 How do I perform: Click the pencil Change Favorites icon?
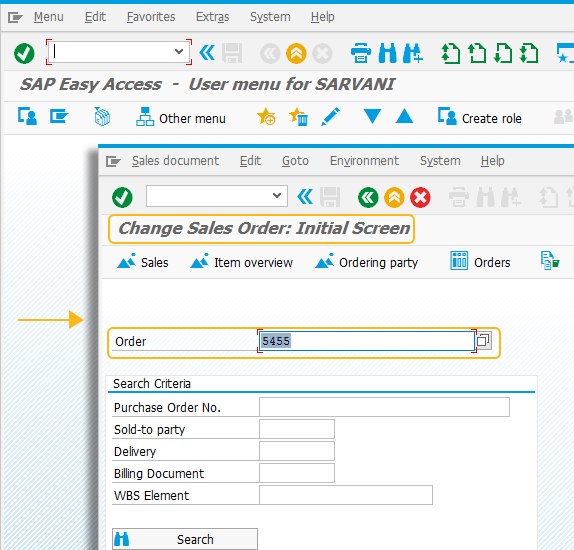(x=330, y=117)
